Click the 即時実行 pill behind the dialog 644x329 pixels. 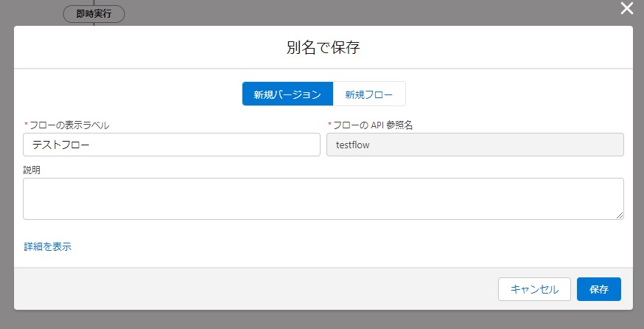tap(94, 14)
